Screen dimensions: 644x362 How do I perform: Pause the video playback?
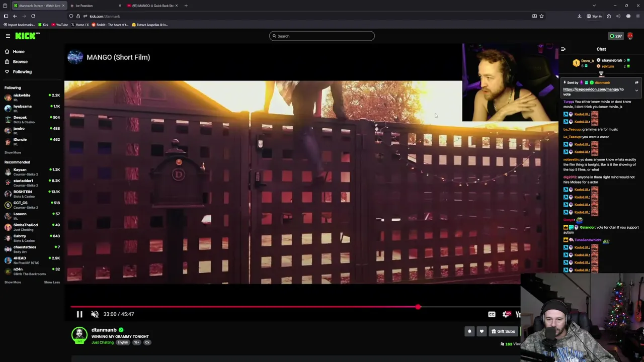[x=79, y=314]
